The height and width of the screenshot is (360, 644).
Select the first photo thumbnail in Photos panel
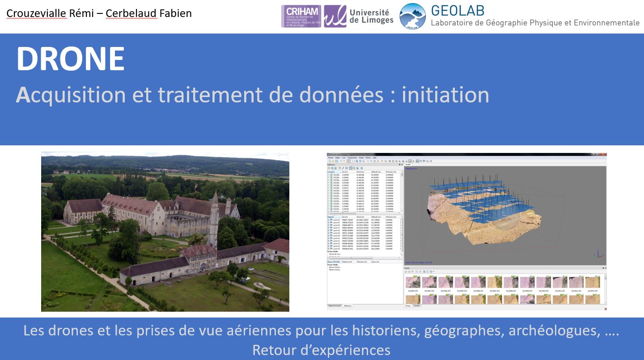click(412, 283)
